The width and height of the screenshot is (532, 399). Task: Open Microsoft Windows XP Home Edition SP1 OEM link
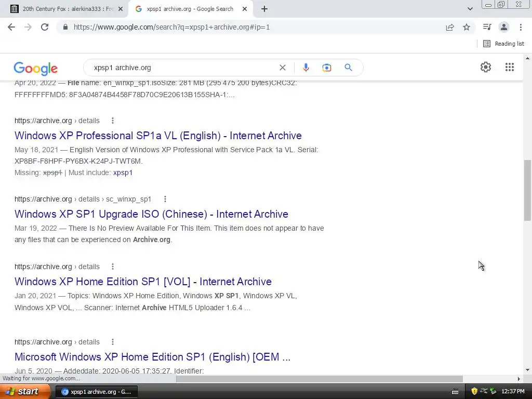pos(152,357)
